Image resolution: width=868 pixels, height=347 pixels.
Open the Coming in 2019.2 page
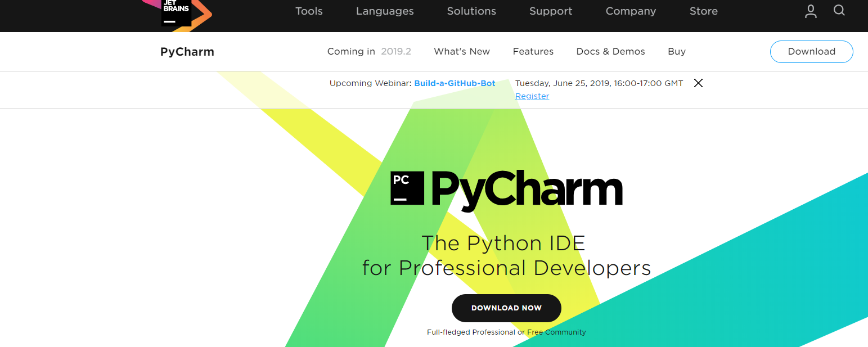[x=369, y=51]
